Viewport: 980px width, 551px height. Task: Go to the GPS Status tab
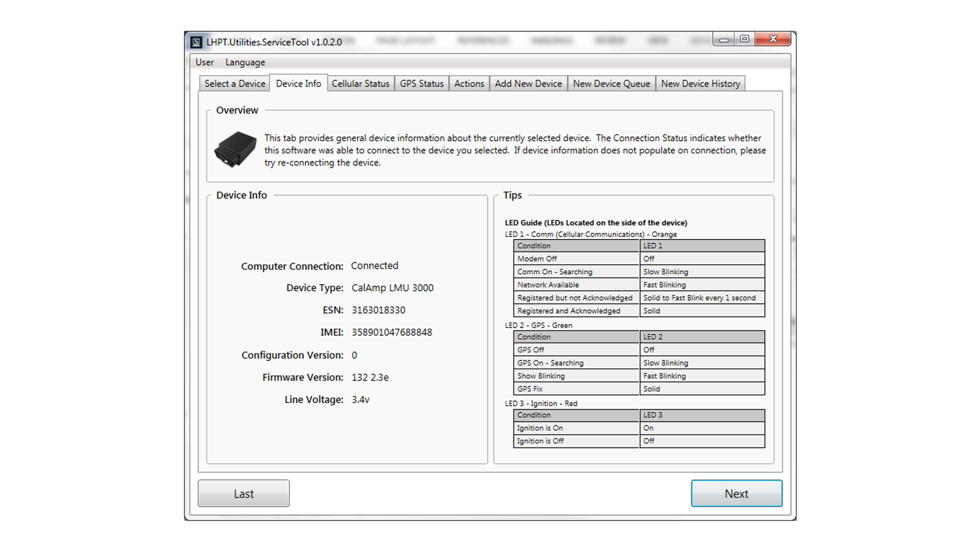tap(422, 84)
